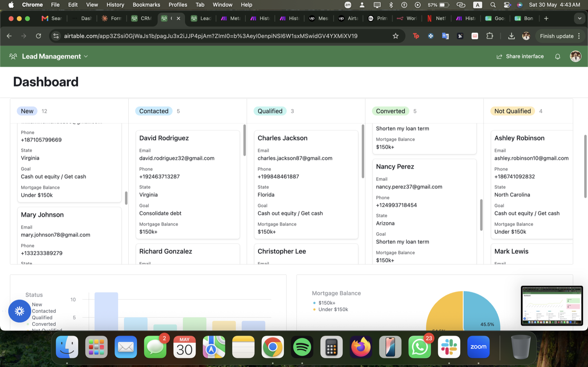Click phone number +124993718454
588x367 pixels.
(x=396, y=205)
